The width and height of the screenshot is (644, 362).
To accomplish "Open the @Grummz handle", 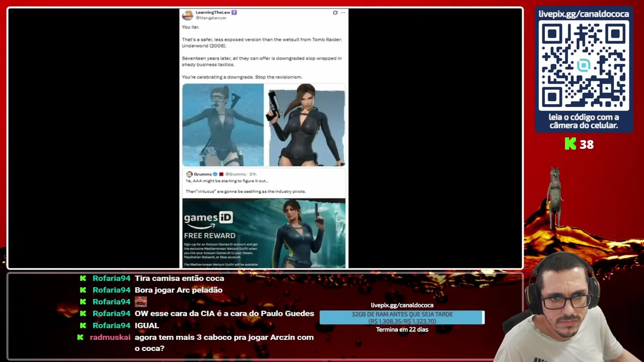I will (x=235, y=174).
